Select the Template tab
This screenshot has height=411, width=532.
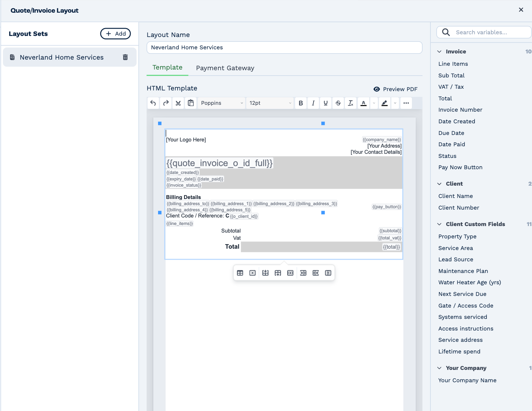click(167, 67)
